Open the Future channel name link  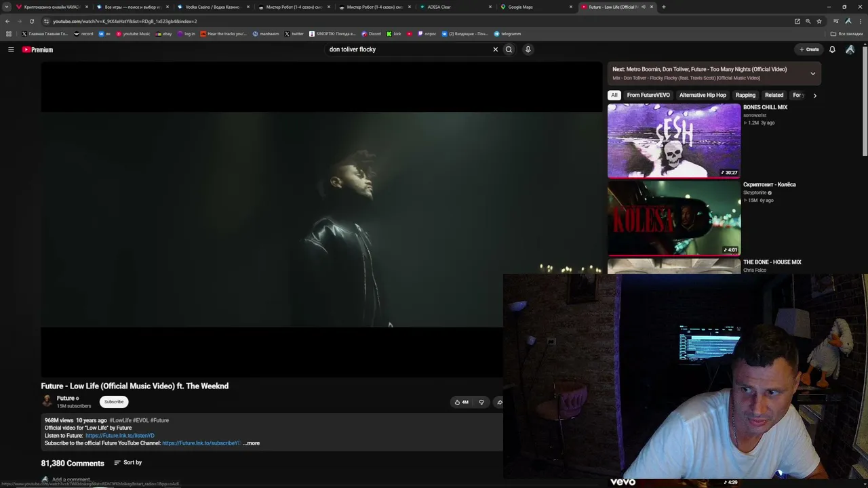point(66,399)
